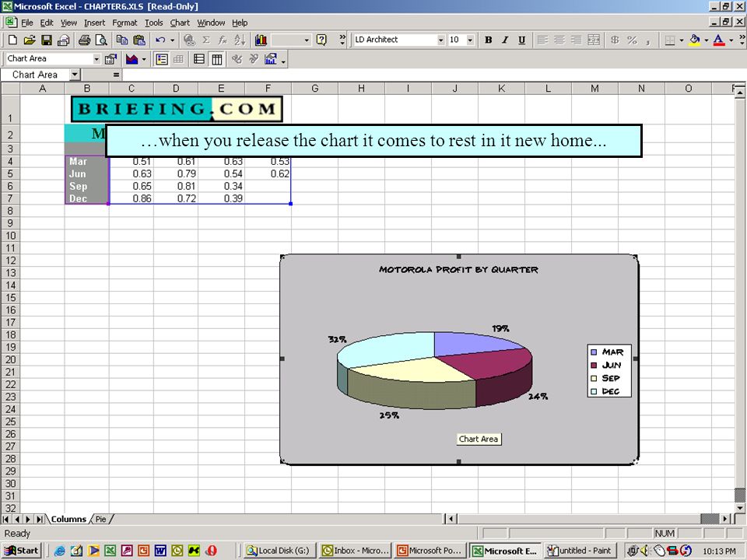Open the File menu
This screenshot has height=560, width=747.
tap(27, 23)
